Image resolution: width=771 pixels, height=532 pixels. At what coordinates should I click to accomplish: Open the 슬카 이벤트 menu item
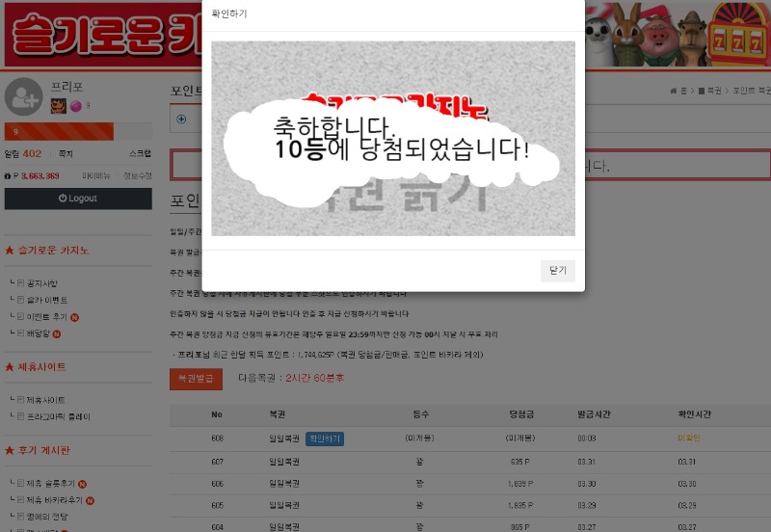tap(47, 300)
